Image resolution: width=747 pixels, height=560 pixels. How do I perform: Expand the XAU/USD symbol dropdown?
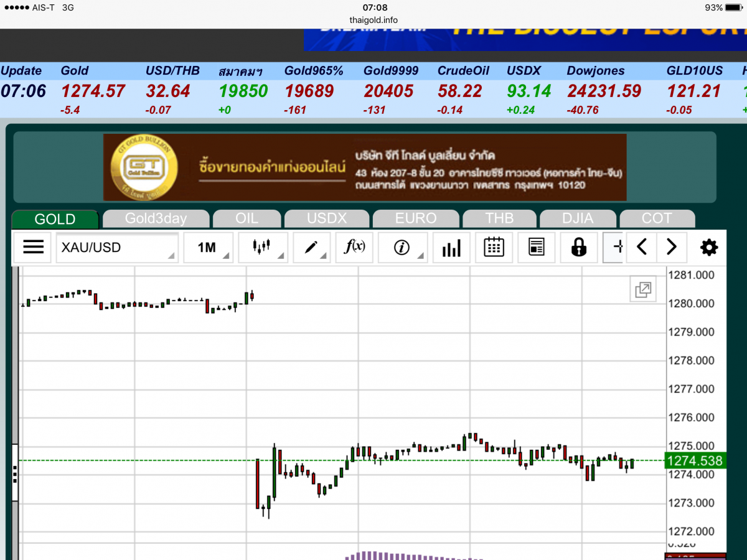[x=117, y=248]
